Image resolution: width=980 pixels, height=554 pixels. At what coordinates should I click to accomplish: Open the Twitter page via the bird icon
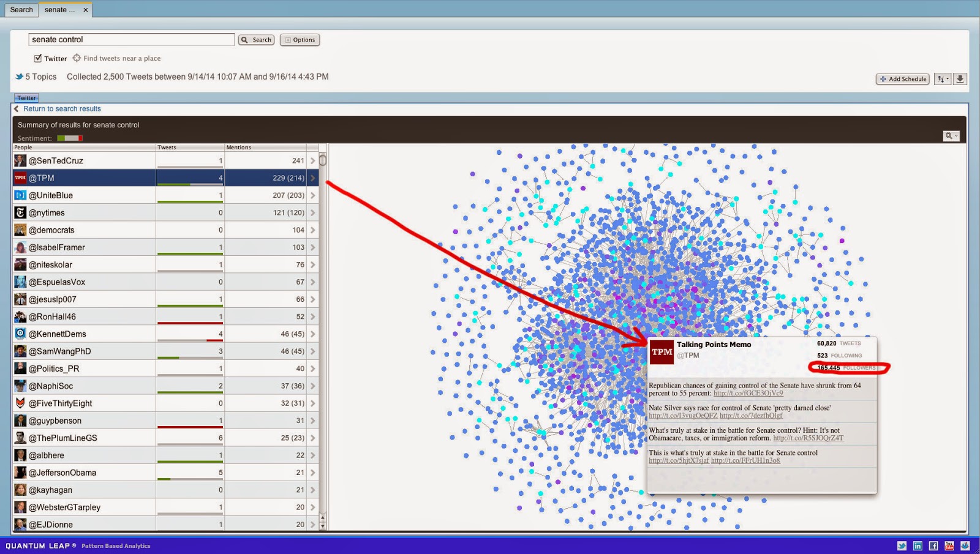click(x=902, y=545)
